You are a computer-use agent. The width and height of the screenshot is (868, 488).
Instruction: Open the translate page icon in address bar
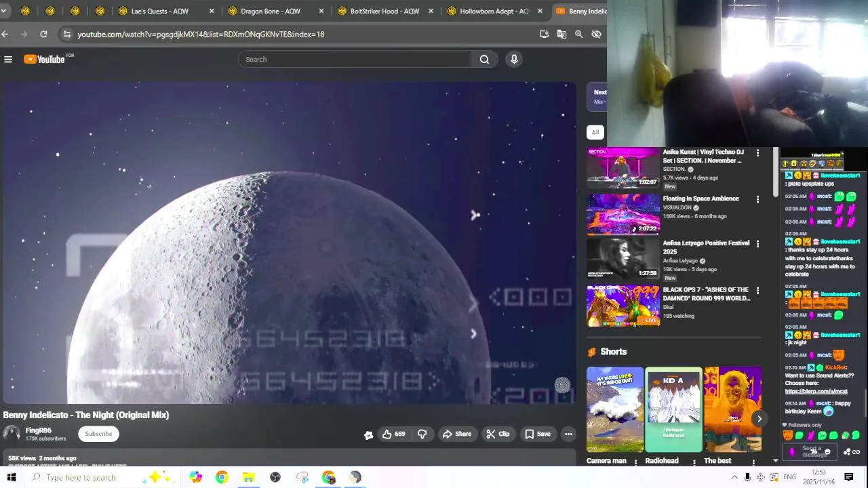[561, 34]
